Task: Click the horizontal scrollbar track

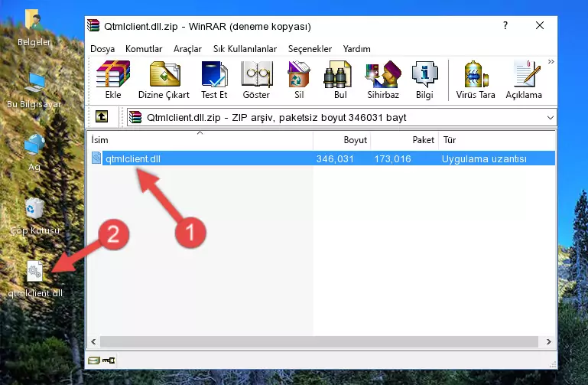Action: [319, 341]
